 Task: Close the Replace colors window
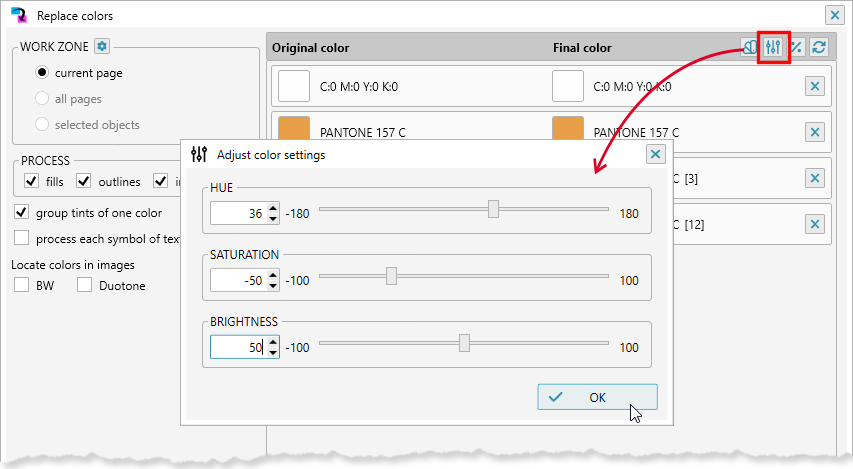click(835, 15)
